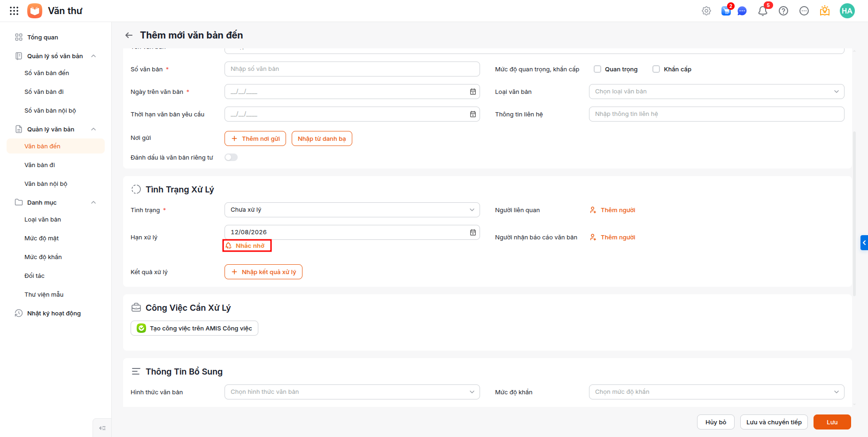Open the settings gear icon
Image resolution: width=868 pixels, height=437 pixels.
[x=706, y=11]
